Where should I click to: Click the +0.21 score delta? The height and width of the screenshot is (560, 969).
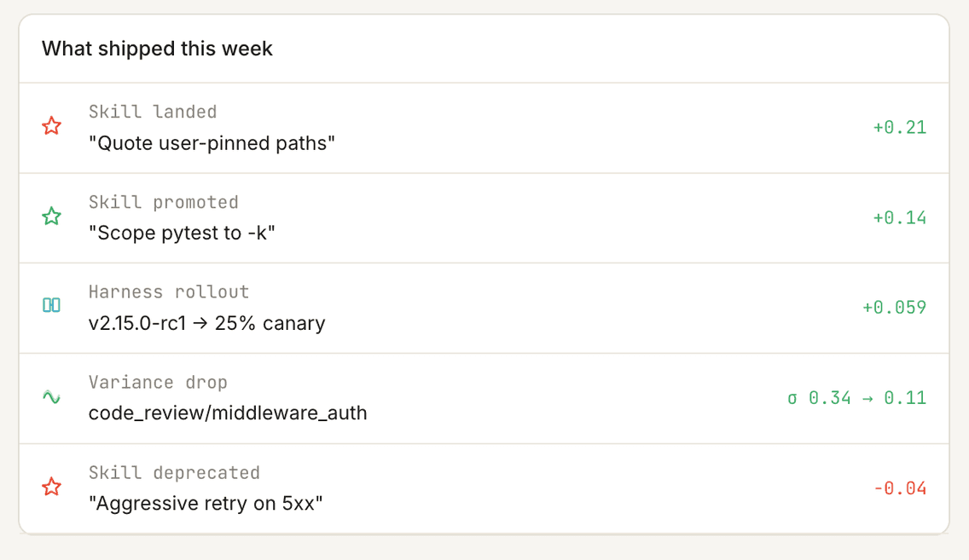[x=899, y=128]
